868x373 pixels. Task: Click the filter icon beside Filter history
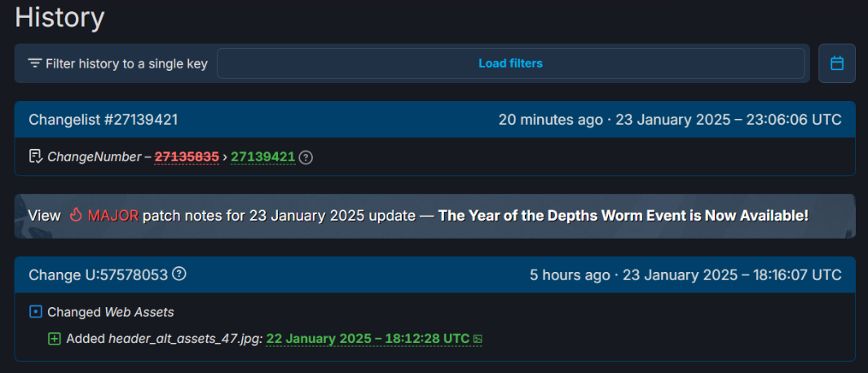pos(34,64)
